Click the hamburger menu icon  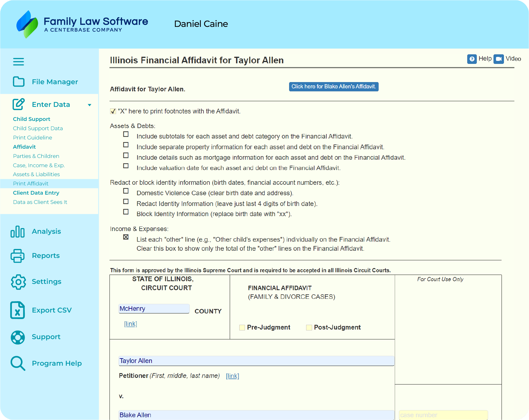click(18, 62)
